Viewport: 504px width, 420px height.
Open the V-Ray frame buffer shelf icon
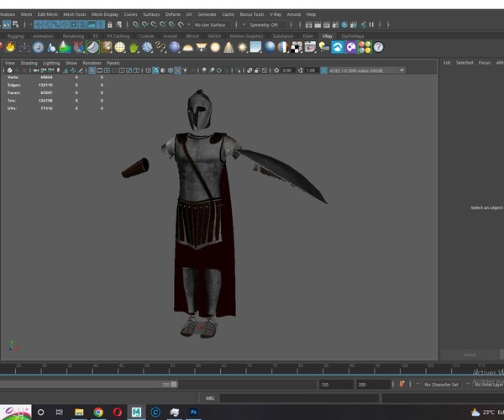[x=310, y=47]
